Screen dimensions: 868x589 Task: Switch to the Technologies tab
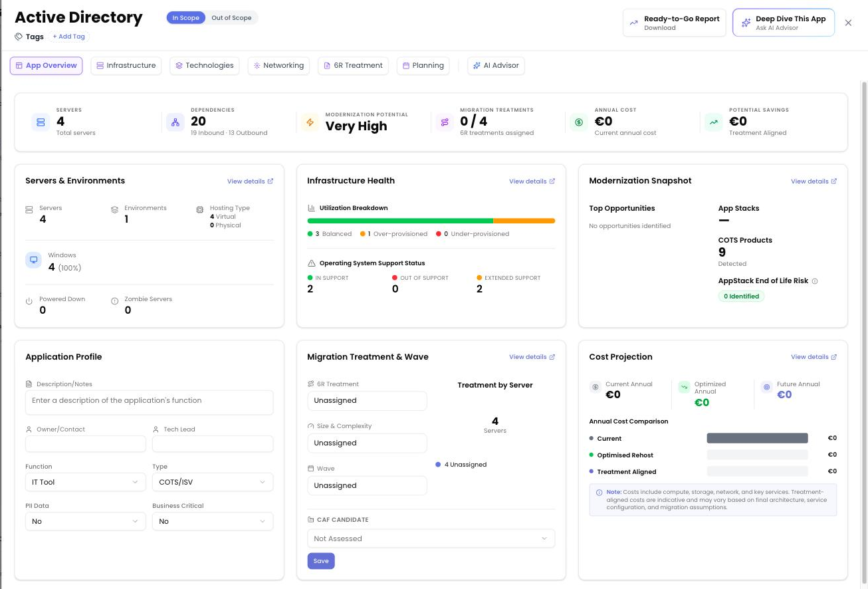click(x=205, y=66)
